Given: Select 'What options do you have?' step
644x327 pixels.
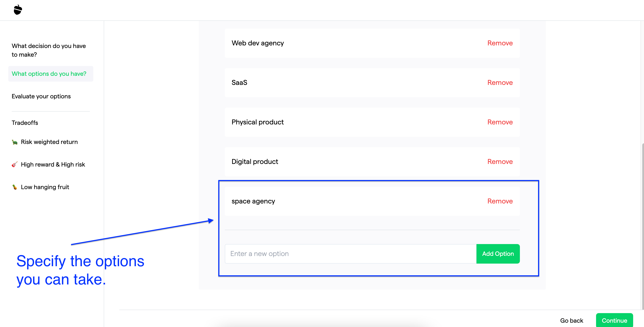Looking at the screenshot, I should coord(49,74).
